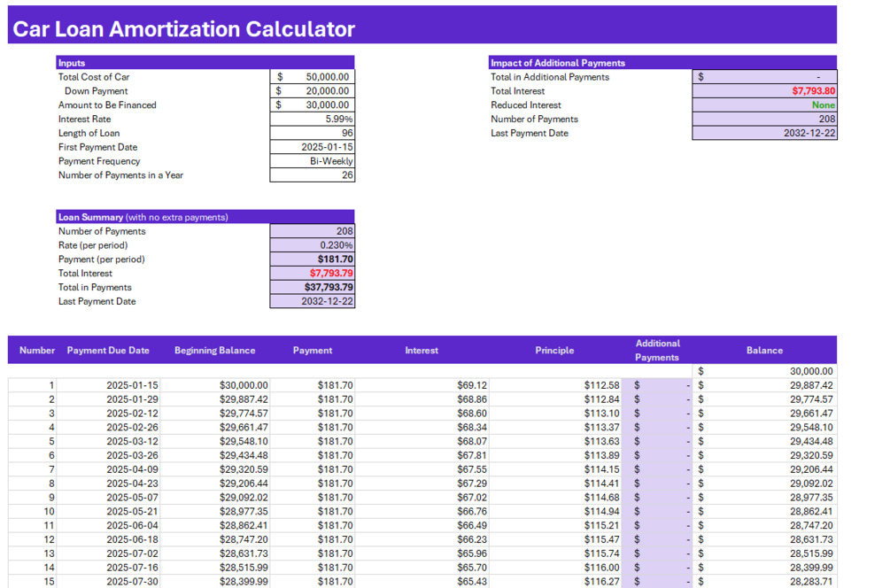Screen dimensions: 890x588
Task: Click the Down Payment value 20,000.00
Action: click(x=313, y=91)
